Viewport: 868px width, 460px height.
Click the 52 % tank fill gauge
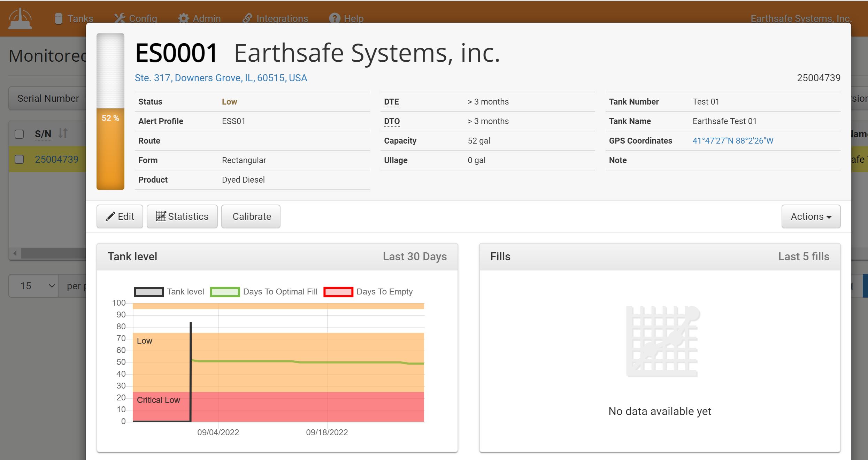click(110, 112)
